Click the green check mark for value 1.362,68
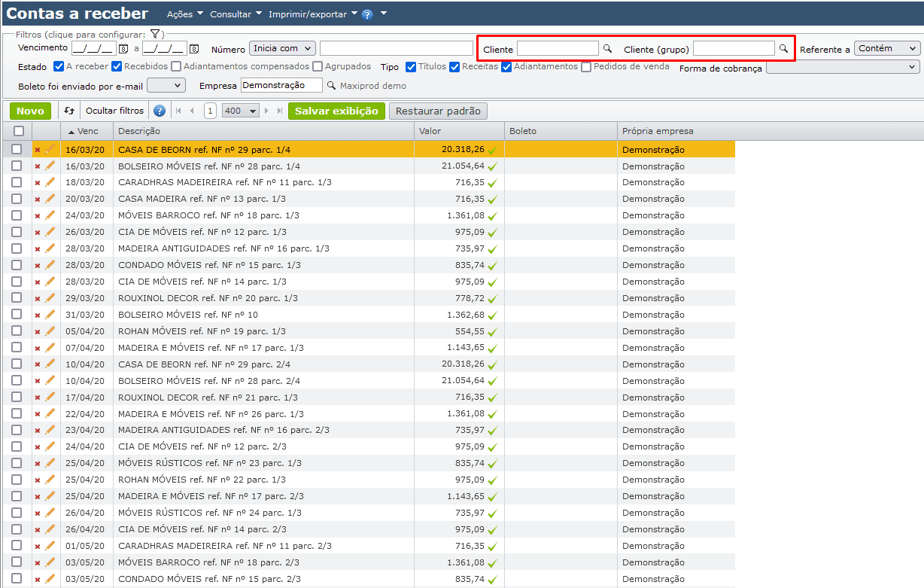Screen dimensions: 924x588 coord(493,315)
